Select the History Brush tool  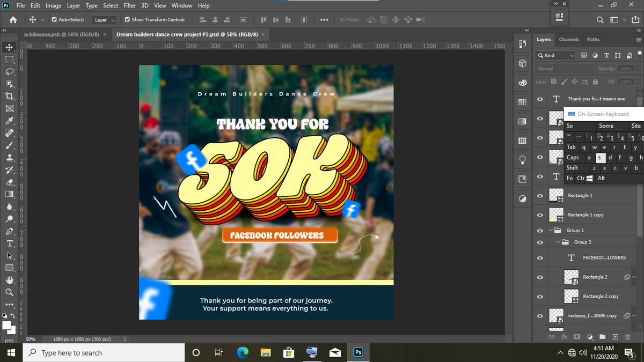point(10,170)
